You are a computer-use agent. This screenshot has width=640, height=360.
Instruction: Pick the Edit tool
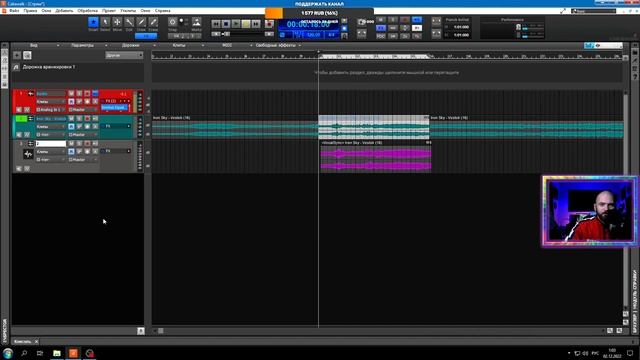click(x=129, y=22)
